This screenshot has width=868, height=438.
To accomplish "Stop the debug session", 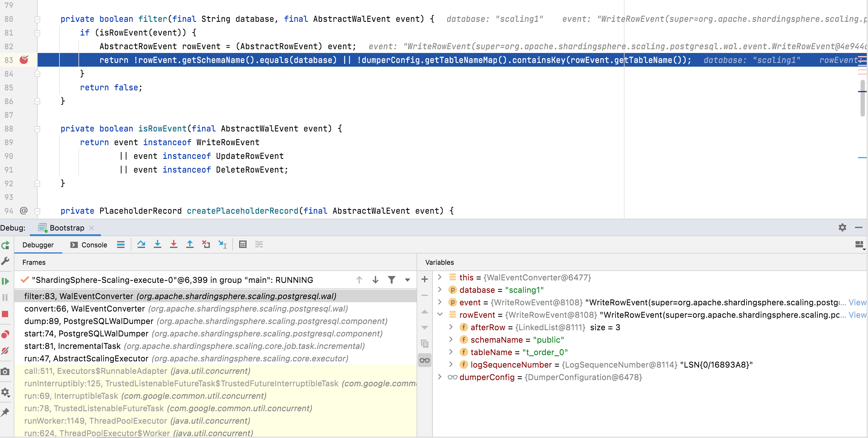I will [x=5, y=314].
